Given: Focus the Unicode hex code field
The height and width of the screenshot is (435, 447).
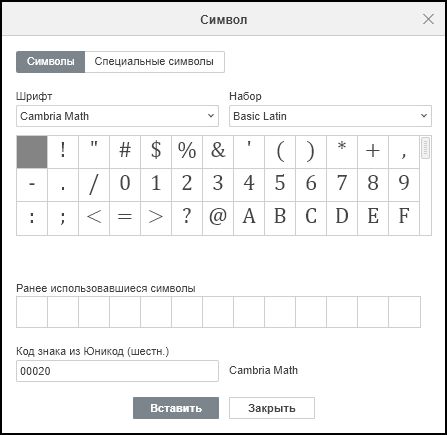Looking at the screenshot, I should [x=117, y=371].
